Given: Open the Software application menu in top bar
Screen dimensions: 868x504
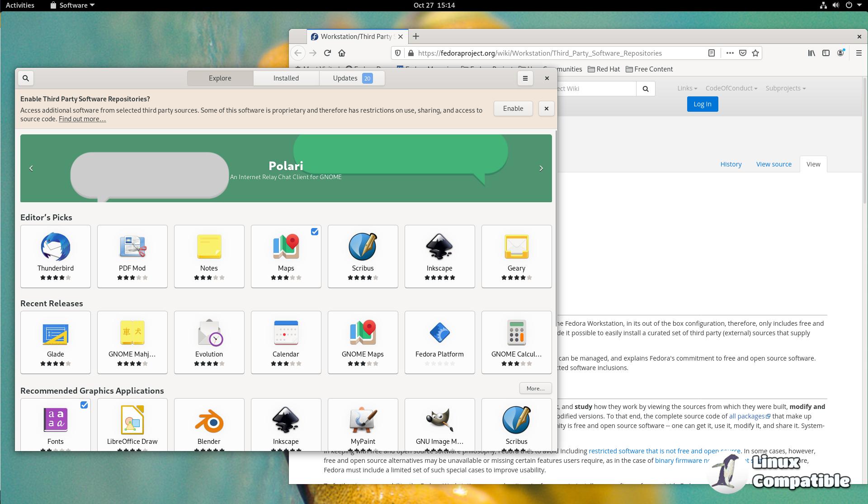Looking at the screenshot, I should tap(72, 5).
